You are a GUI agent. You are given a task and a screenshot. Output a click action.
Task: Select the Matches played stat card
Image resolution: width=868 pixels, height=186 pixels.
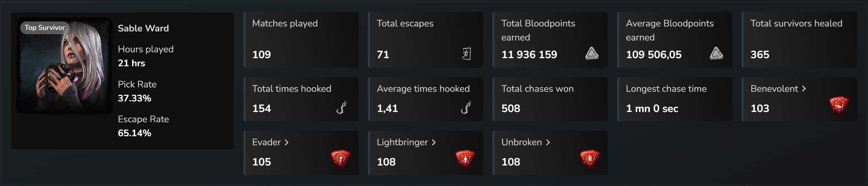[301, 40]
